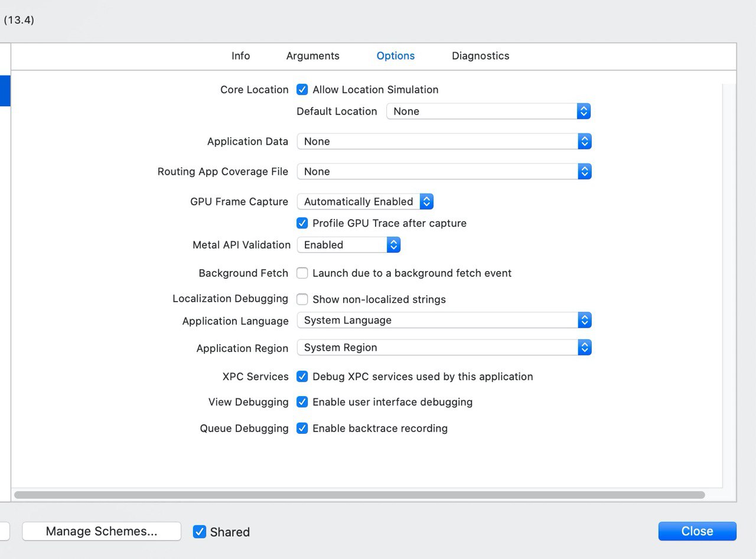
Task: Enable Show non-localized strings
Action: pyautogui.click(x=302, y=299)
